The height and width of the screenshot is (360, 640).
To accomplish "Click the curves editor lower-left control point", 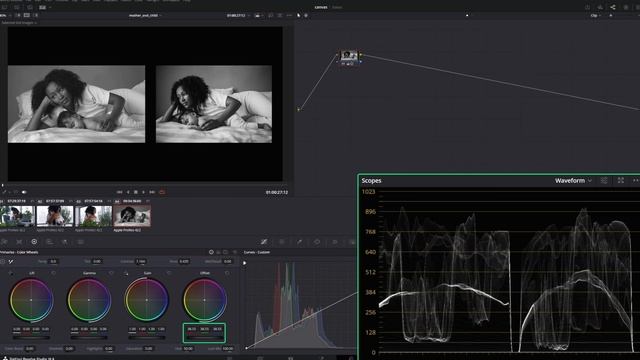I will click(x=247, y=348).
